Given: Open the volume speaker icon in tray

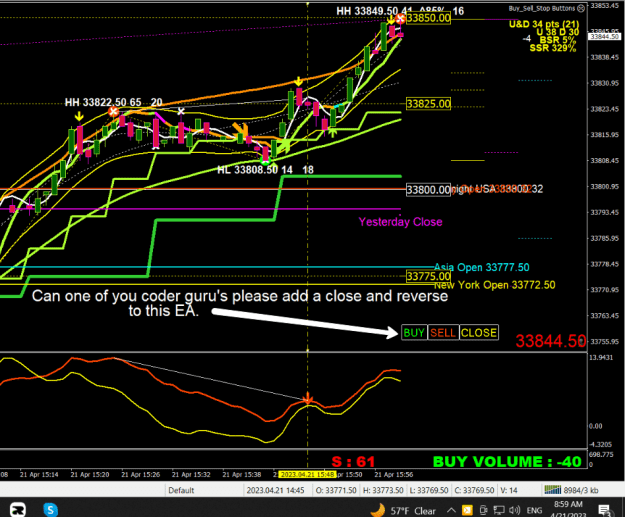Looking at the screenshot, I should click(515, 510).
